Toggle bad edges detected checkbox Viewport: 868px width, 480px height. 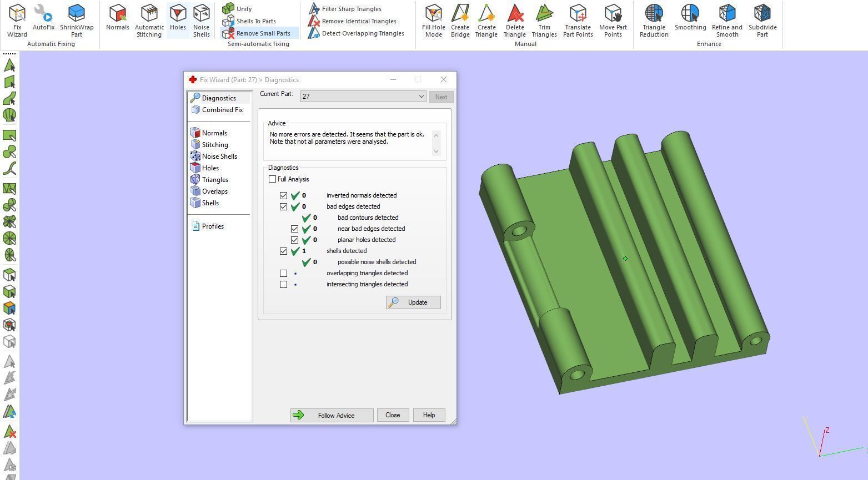(x=283, y=206)
